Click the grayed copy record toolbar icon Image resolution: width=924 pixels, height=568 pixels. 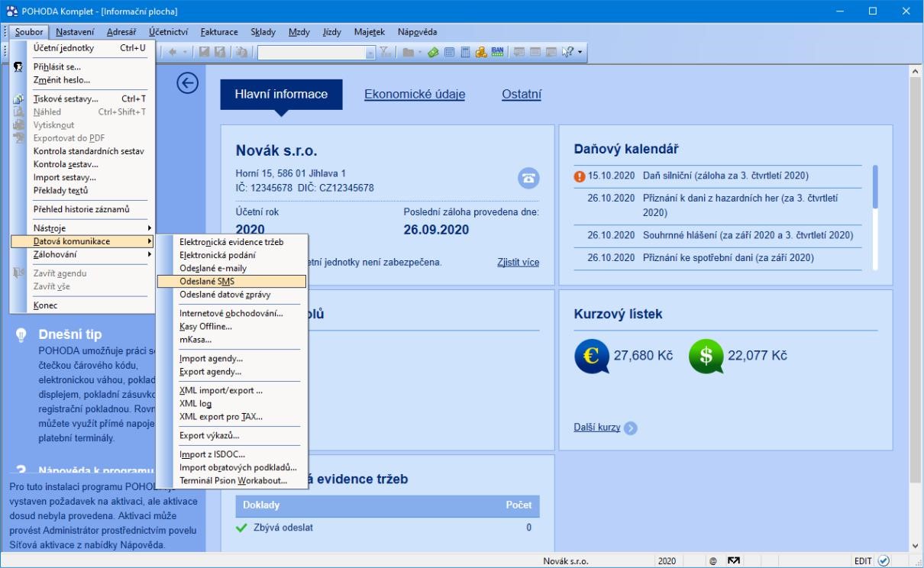[242, 53]
